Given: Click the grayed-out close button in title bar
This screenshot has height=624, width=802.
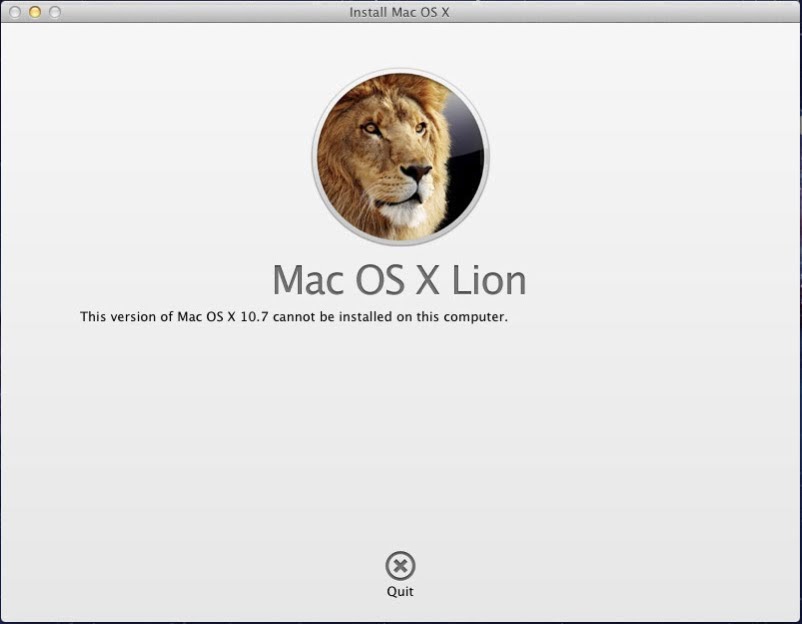Looking at the screenshot, I should pyautogui.click(x=15, y=12).
